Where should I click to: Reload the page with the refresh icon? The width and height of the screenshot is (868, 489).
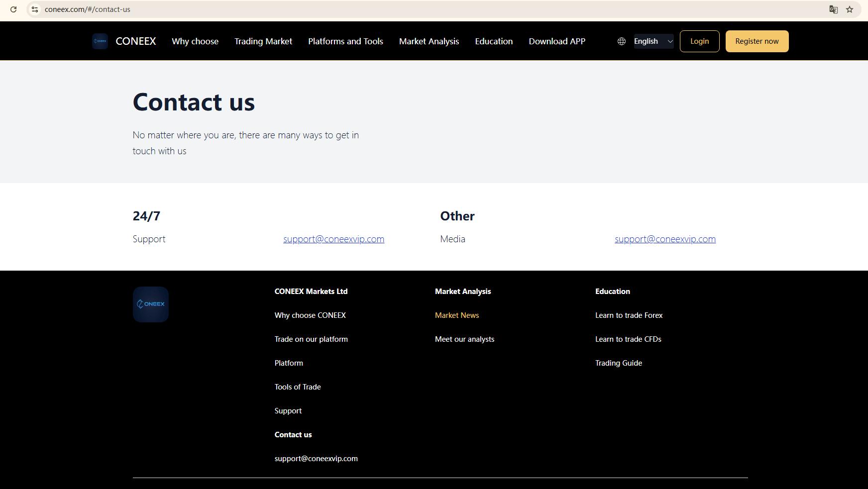(x=13, y=9)
